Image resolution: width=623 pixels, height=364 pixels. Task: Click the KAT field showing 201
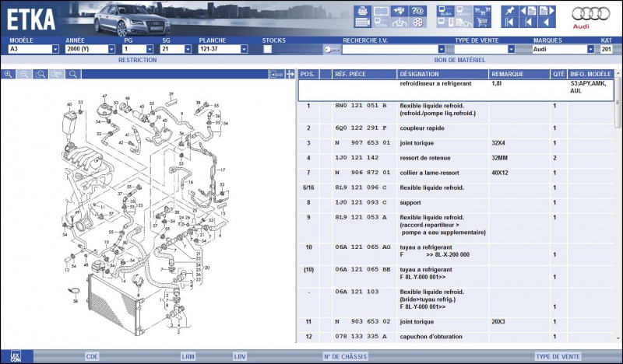pyautogui.click(x=607, y=49)
